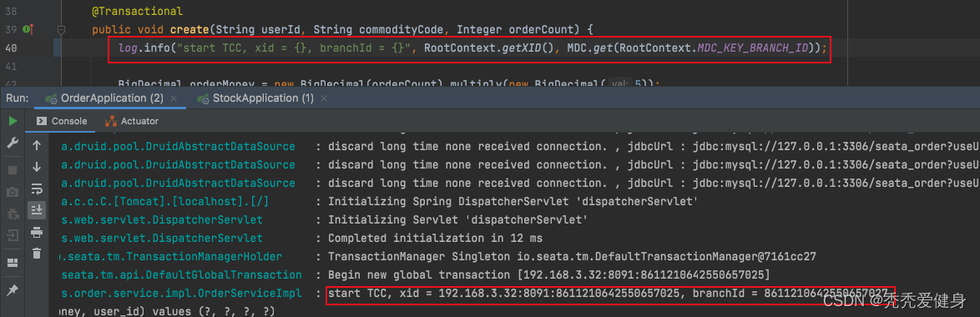The width and height of the screenshot is (980, 317).
Task: Pin the run tab with pin icon
Action: pos(13,291)
